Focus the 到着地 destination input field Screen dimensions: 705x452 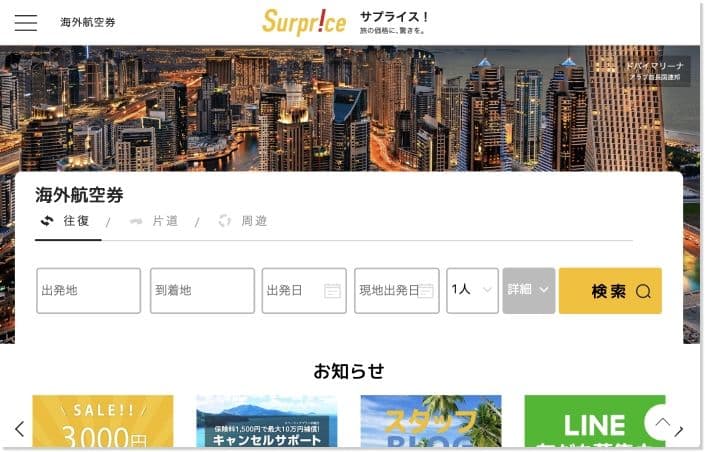pos(202,291)
